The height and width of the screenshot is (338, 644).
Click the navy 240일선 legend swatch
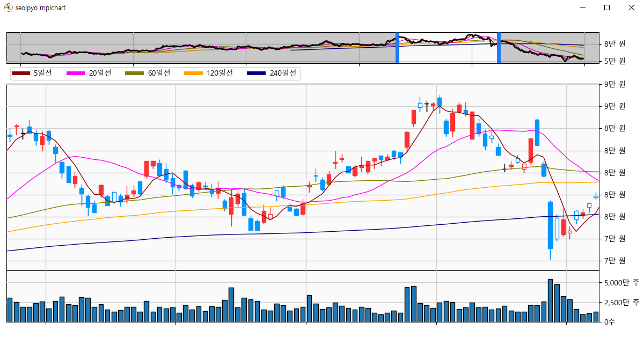coord(256,74)
